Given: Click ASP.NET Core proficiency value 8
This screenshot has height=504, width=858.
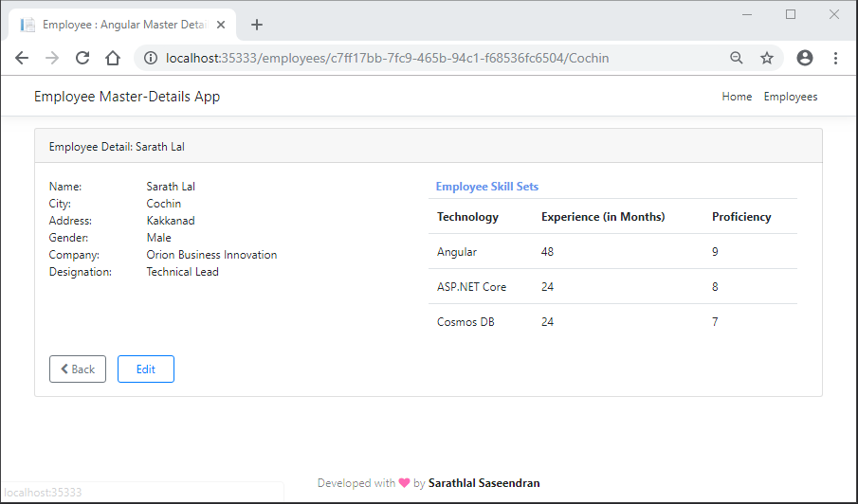Looking at the screenshot, I should [x=715, y=287].
